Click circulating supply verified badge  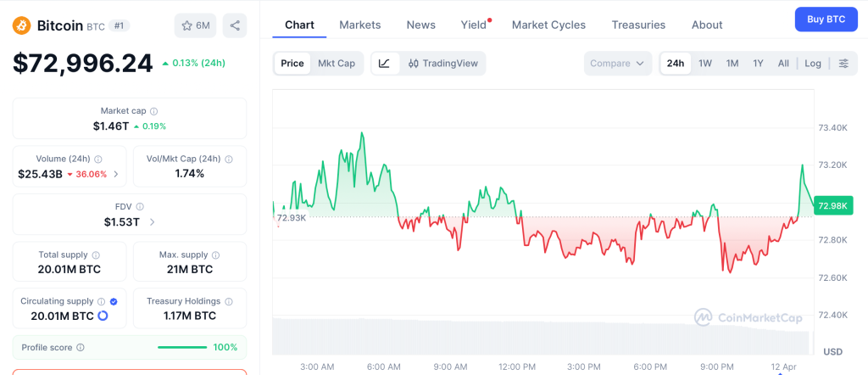(114, 301)
